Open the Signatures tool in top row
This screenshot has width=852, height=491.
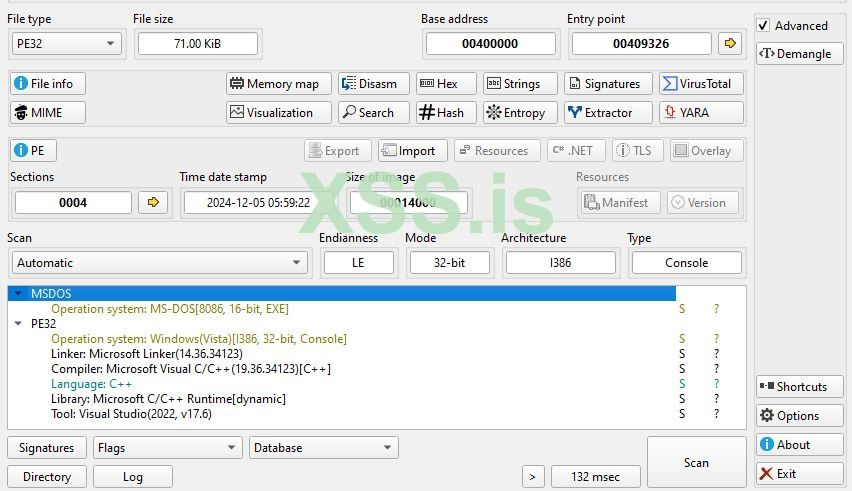click(x=608, y=84)
